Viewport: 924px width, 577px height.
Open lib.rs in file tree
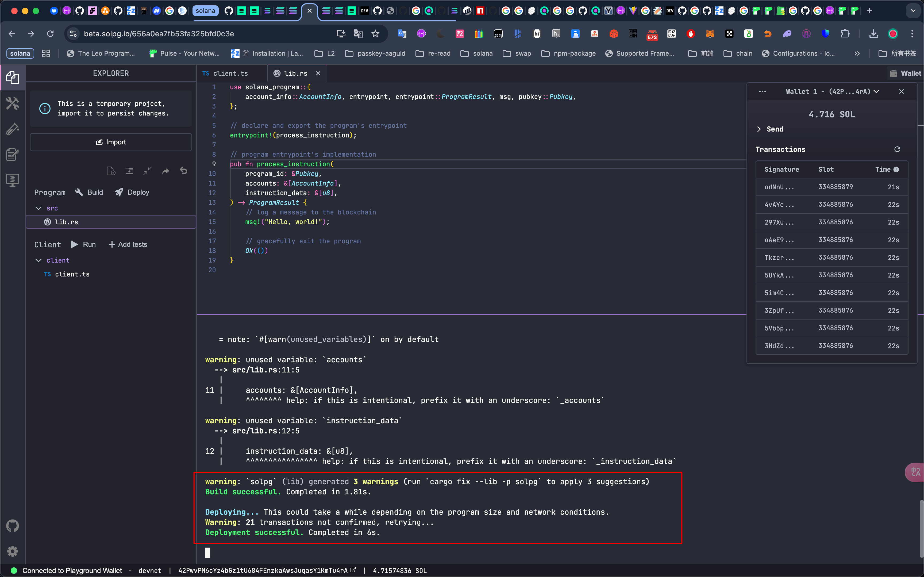click(x=111, y=222)
